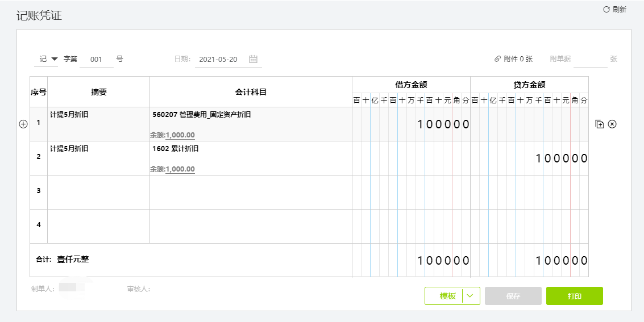
Task: Click the voucher number field showing 001
Action: click(96, 59)
